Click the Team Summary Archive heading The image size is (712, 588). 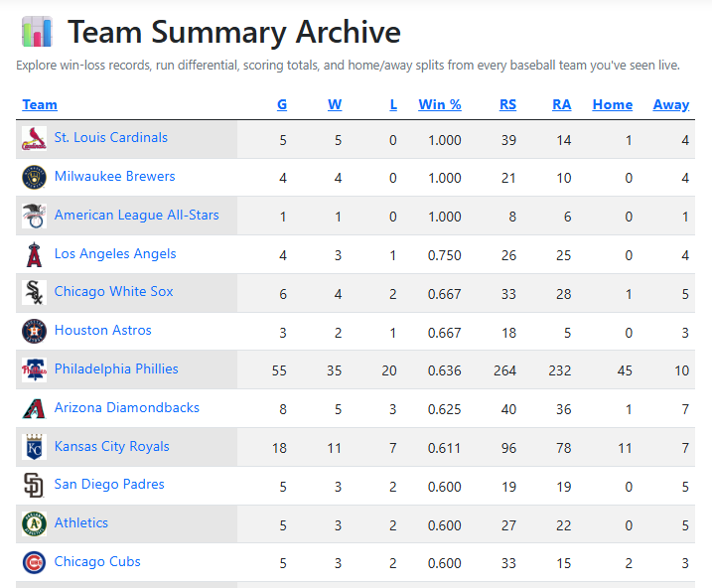(x=234, y=32)
